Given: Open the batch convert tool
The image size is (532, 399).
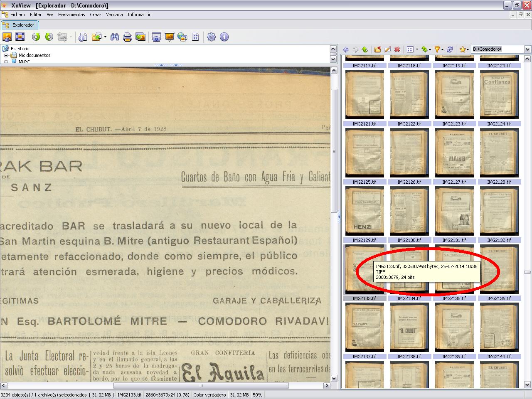Looking at the screenshot, I should (140, 37).
